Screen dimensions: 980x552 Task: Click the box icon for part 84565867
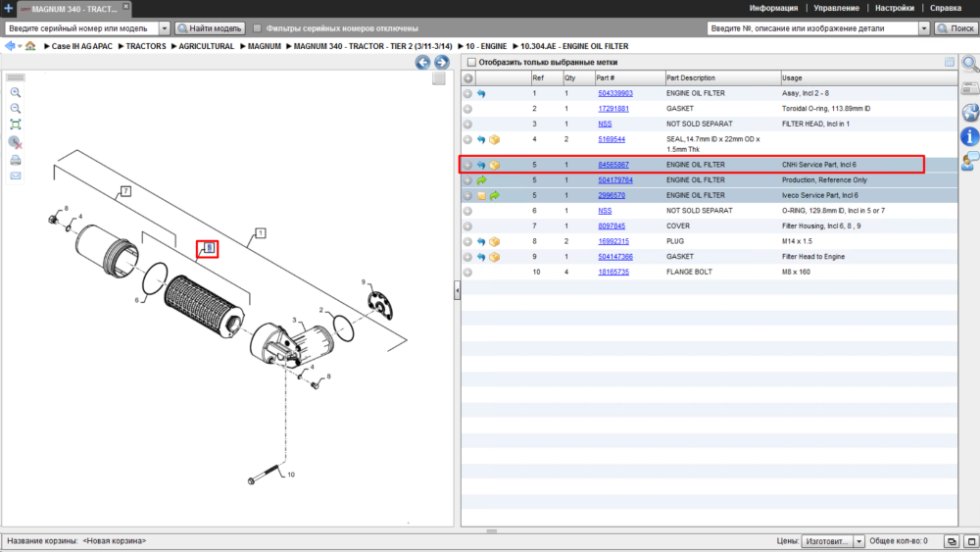point(494,165)
